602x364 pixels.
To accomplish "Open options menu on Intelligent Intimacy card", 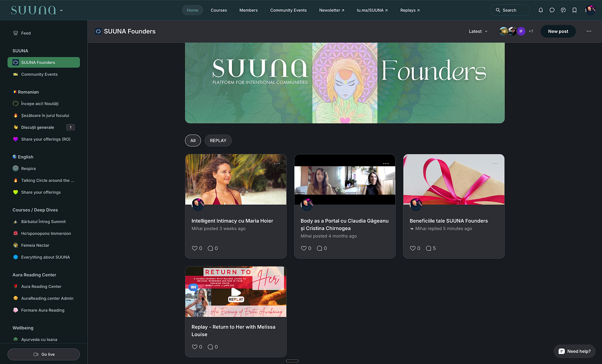I will tap(277, 164).
